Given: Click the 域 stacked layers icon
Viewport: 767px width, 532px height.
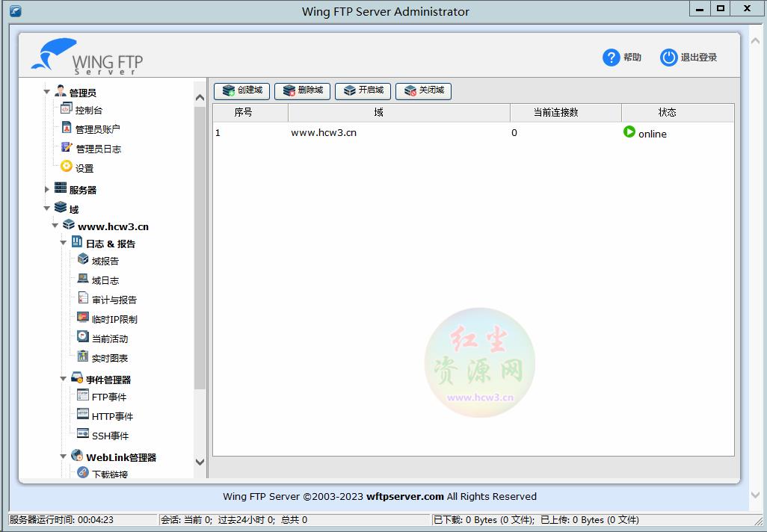Looking at the screenshot, I should pos(60,207).
